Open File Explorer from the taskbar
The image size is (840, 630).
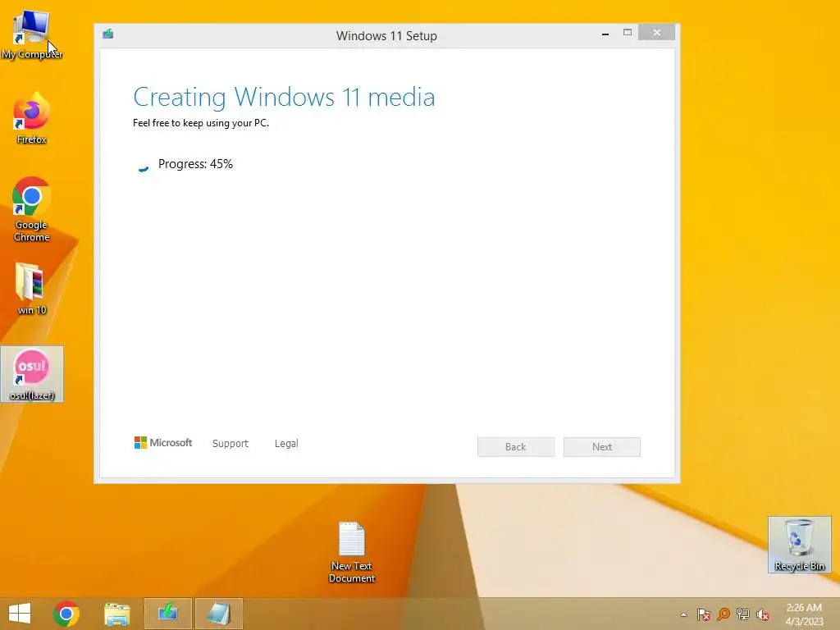116,614
